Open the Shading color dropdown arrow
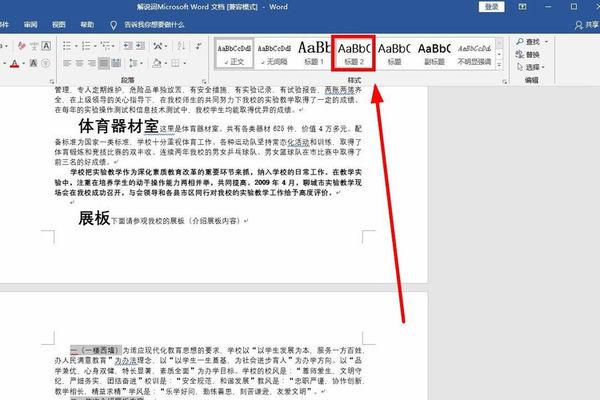 (165, 63)
